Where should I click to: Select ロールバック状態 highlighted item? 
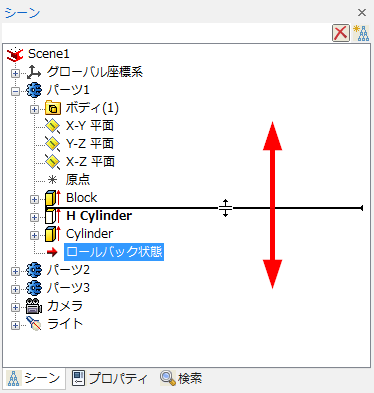[114, 252]
